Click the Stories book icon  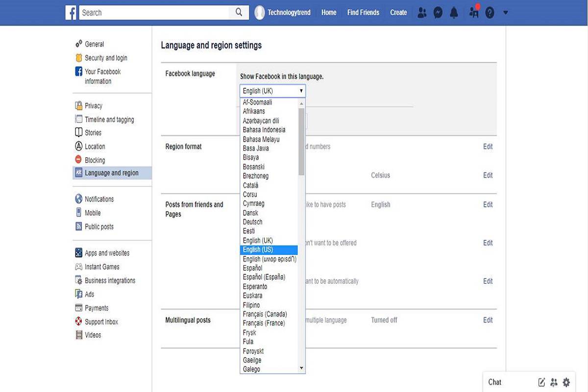tap(78, 132)
